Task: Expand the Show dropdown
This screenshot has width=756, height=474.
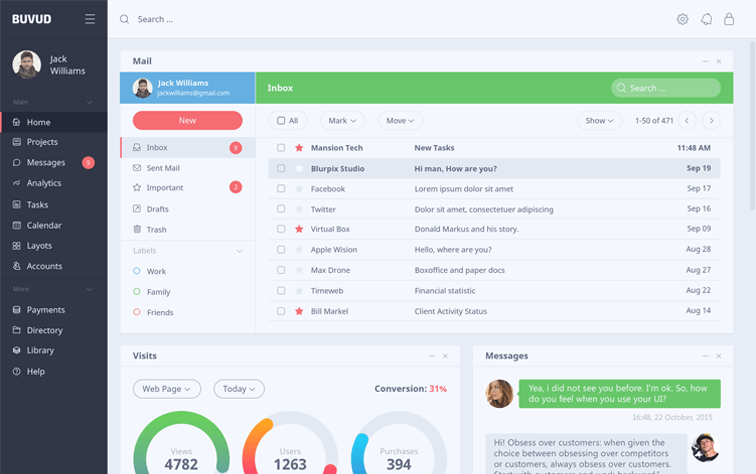Action: click(600, 121)
